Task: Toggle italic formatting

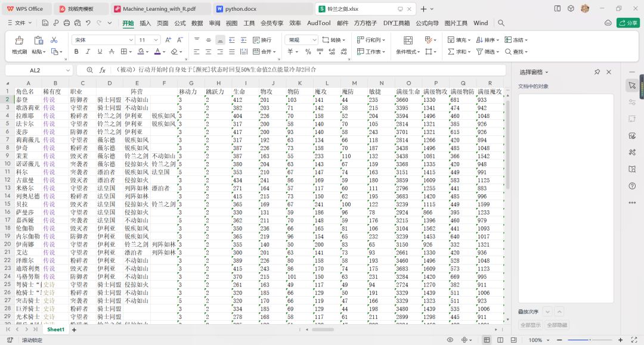Action: 88,52
